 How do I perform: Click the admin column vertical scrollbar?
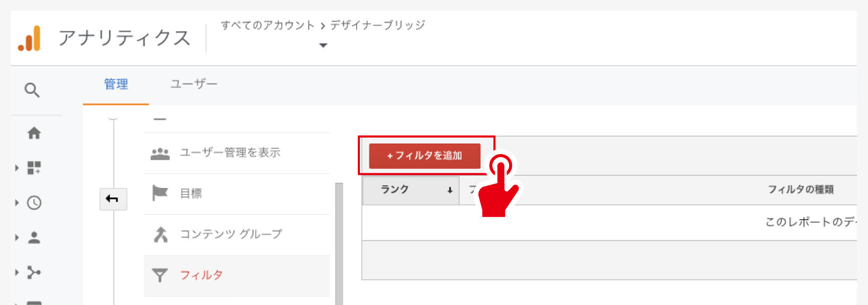tap(339, 244)
